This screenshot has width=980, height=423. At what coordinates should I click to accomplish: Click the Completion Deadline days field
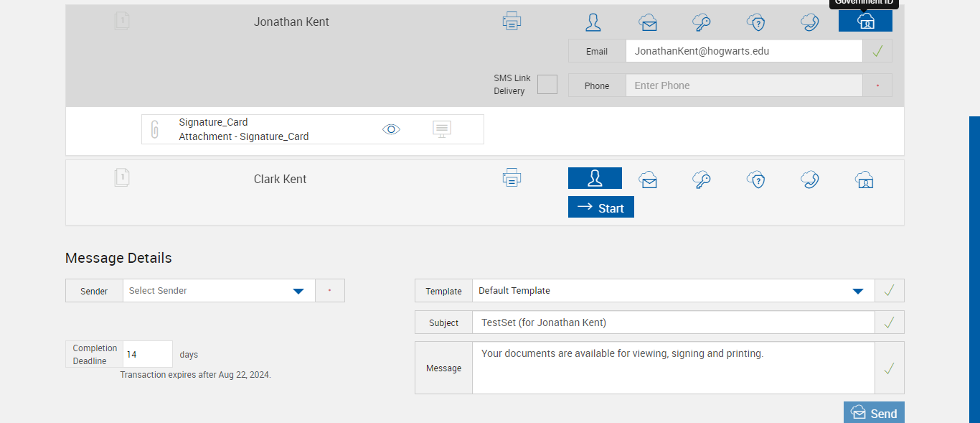tap(148, 355)
